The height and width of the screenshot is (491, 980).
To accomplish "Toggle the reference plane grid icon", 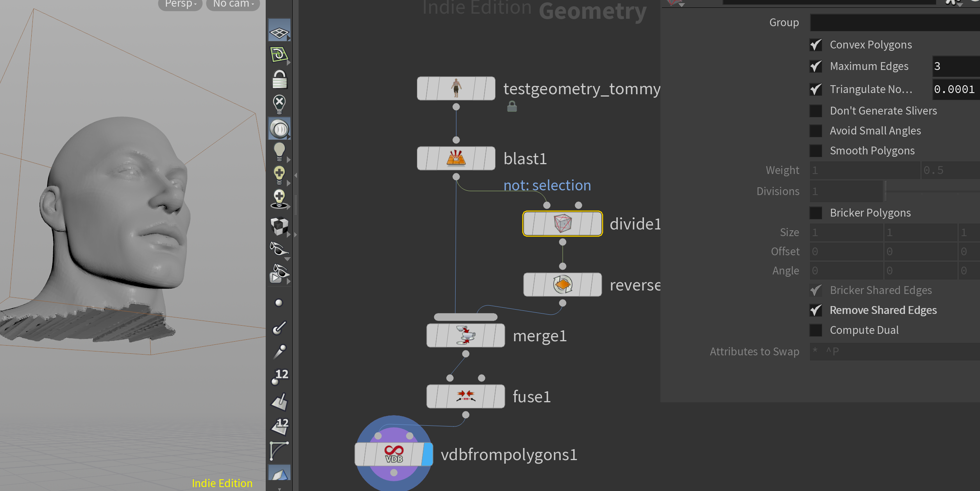I will coord(279,32).
